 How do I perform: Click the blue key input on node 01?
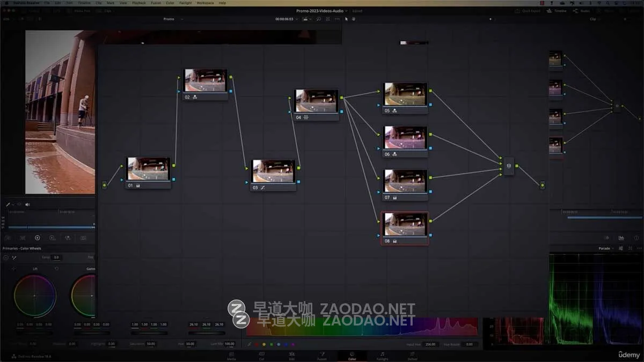(122, 180)
